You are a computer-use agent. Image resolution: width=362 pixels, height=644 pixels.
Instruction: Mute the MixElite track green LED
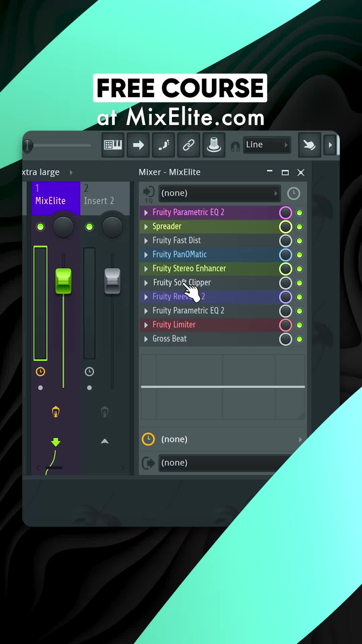tap(40, 227)
